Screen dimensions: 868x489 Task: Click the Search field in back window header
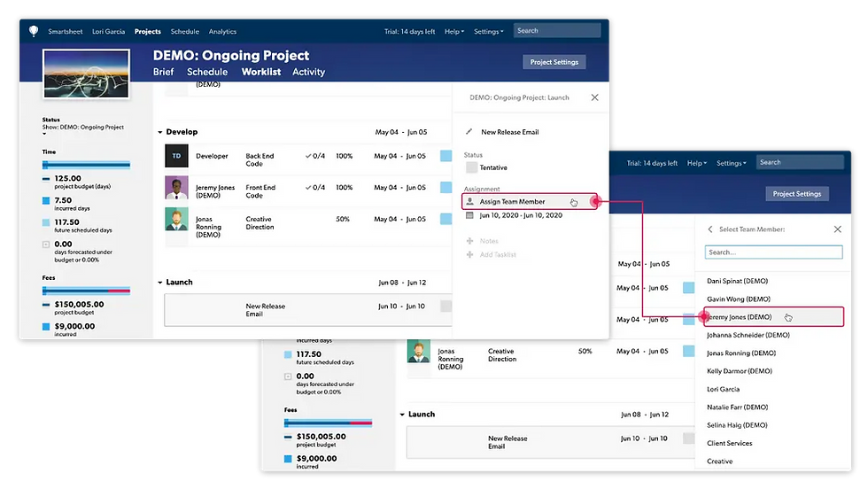[800, 162]
